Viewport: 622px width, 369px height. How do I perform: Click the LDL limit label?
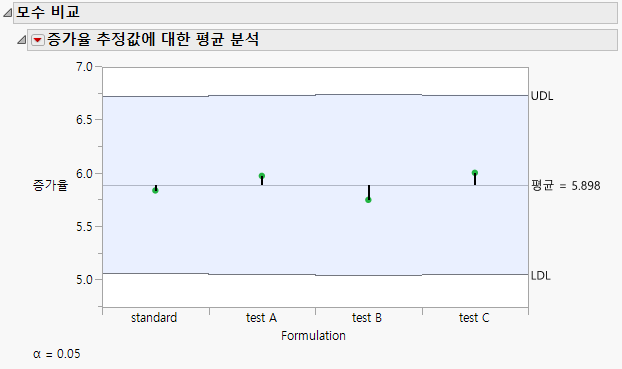click(541, 276)
